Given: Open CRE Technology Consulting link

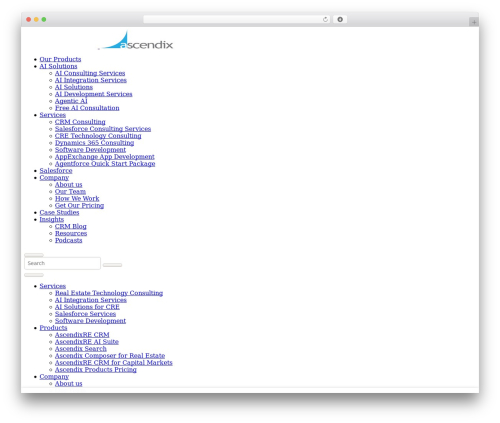Looking at the screenshot, I should coord(98,136).
